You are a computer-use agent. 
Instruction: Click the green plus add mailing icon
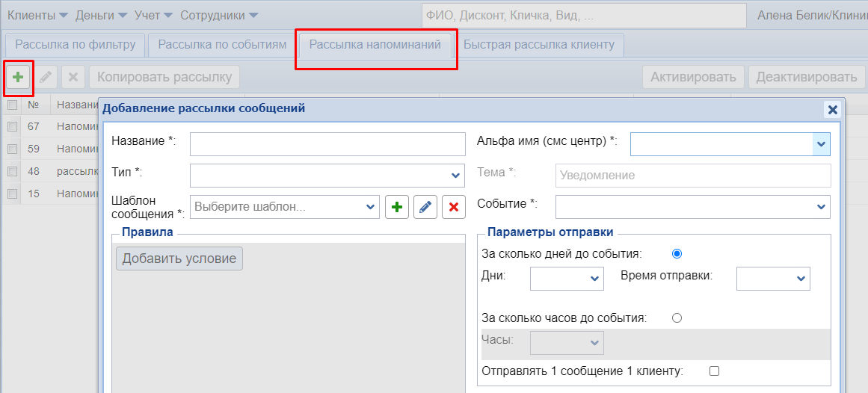click(18, 77)
